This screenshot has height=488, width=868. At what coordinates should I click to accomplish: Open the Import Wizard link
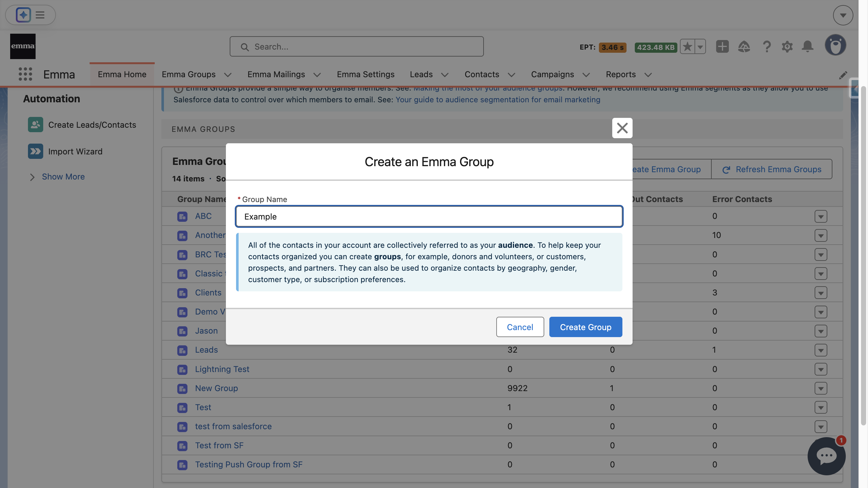[75, 151]
